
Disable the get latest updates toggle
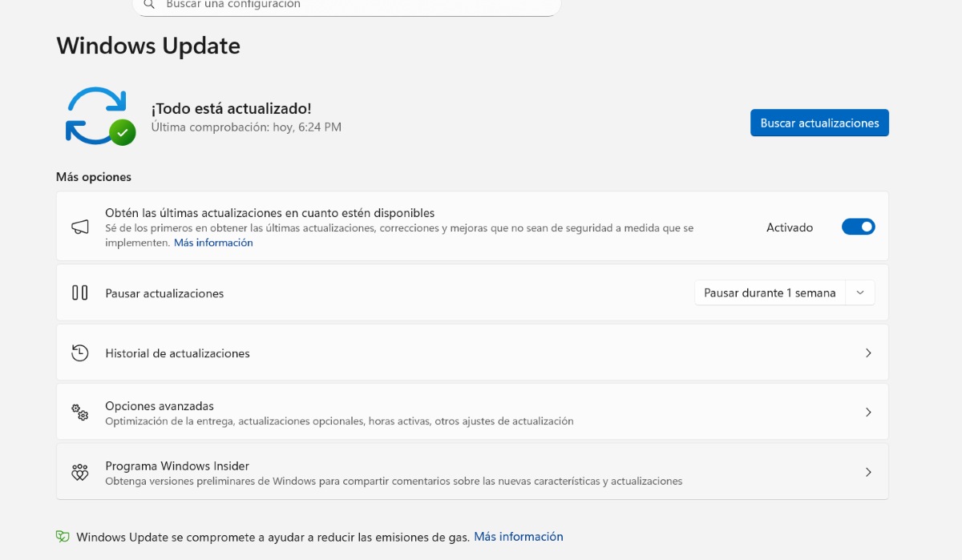(858, 227)
